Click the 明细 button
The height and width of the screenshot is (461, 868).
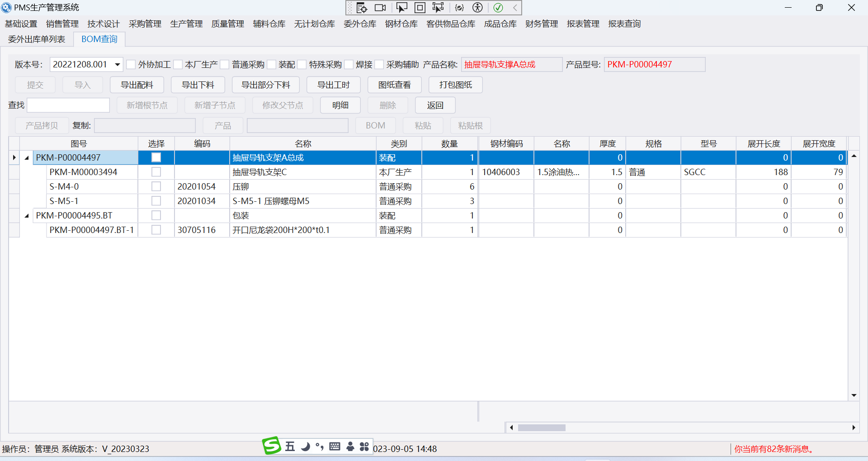point(340,105)
